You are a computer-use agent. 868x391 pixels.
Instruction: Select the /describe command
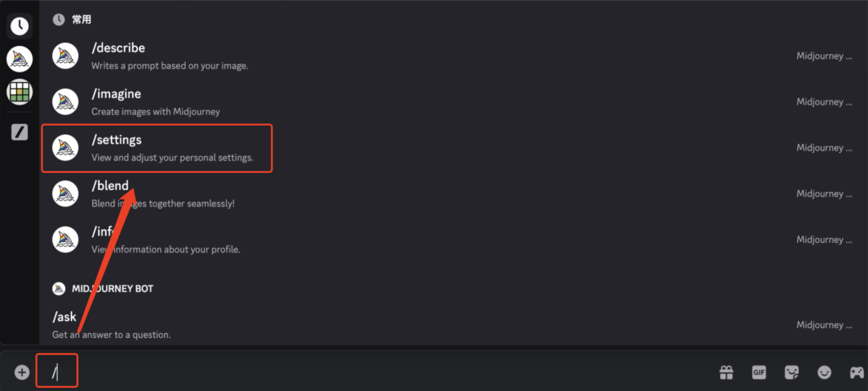(118, 48)
